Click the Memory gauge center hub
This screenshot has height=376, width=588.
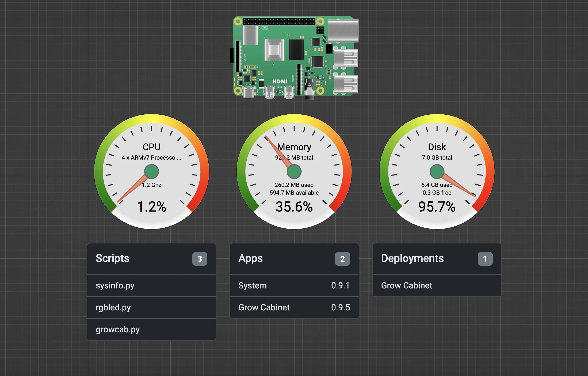[294, 172]
